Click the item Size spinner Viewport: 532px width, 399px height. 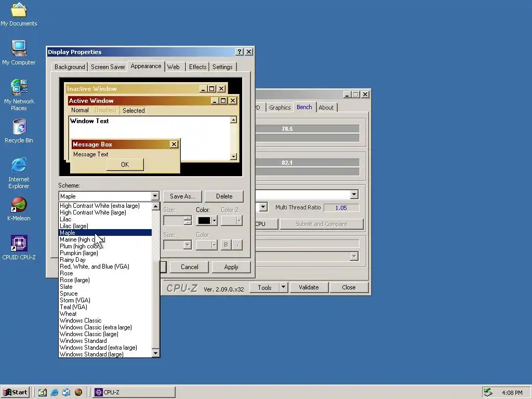[x=188, y=220]
